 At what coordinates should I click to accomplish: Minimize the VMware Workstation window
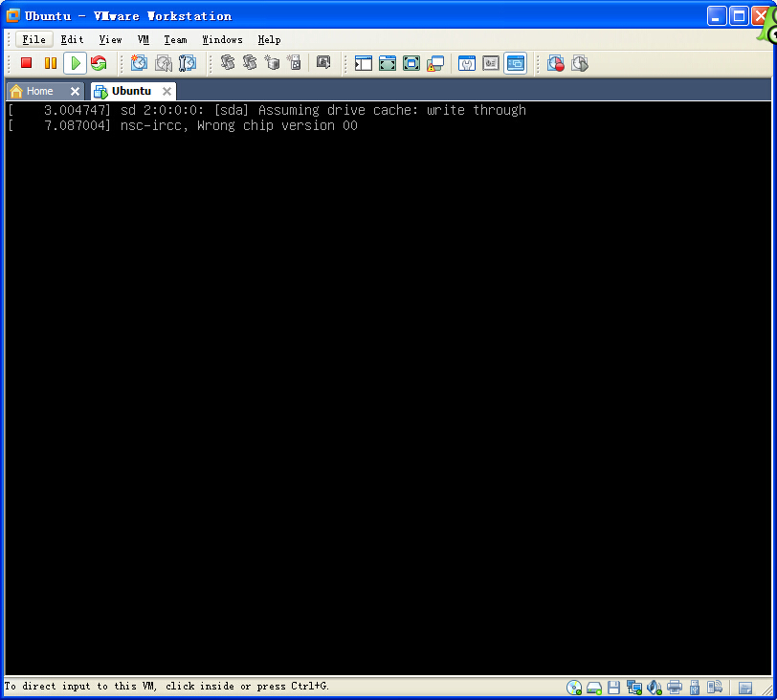click(716, 16)
